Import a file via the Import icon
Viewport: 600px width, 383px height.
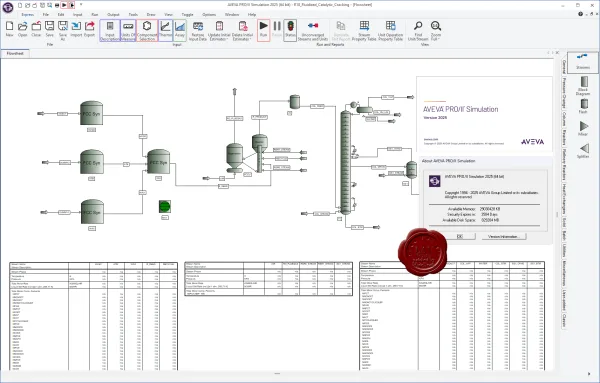[76, 29]
